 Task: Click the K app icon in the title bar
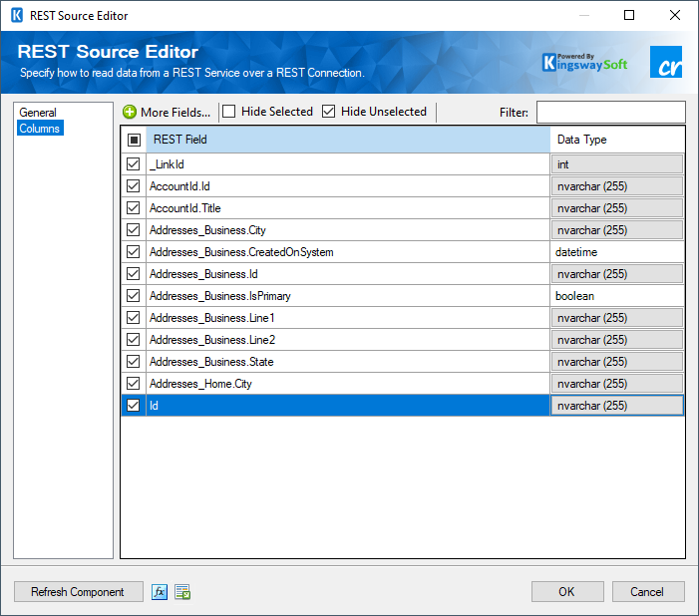coord(17,15)
